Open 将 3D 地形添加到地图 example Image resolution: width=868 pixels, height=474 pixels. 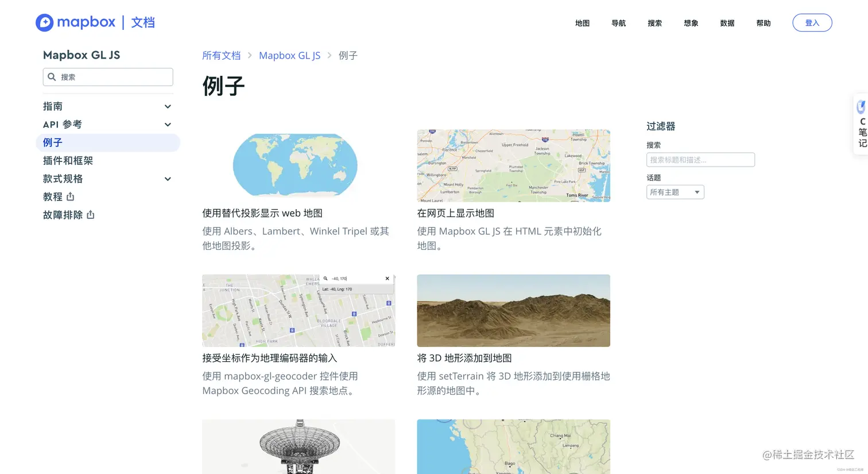pyautogui.click(x=464, y=358)
